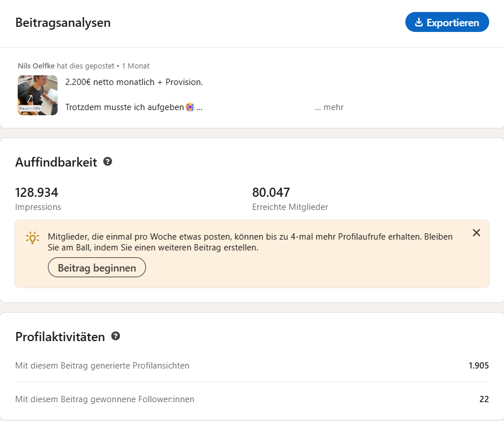Click the 1.905 profile views value
Image resolution: width=504 pixels, height=421 pixels.
coord(478,366)
